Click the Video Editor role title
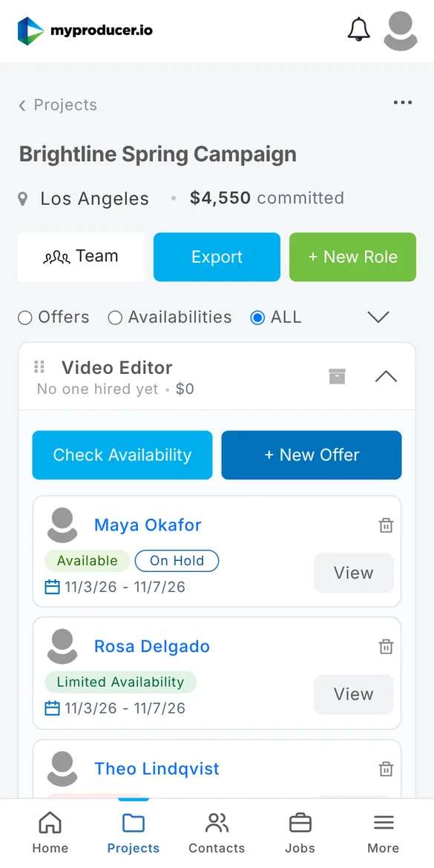 (x=116, y=367)
